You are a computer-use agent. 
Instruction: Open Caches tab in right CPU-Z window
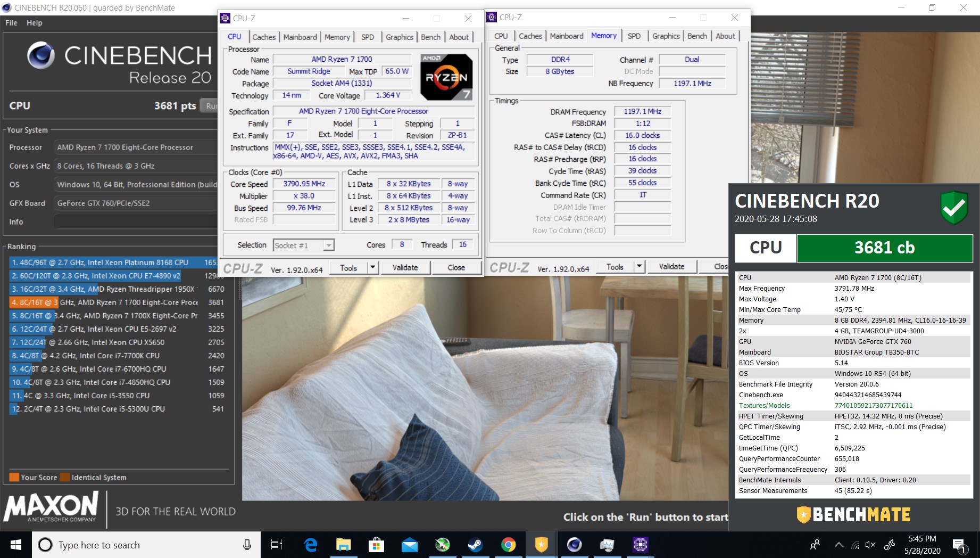(x=530, y=36)
